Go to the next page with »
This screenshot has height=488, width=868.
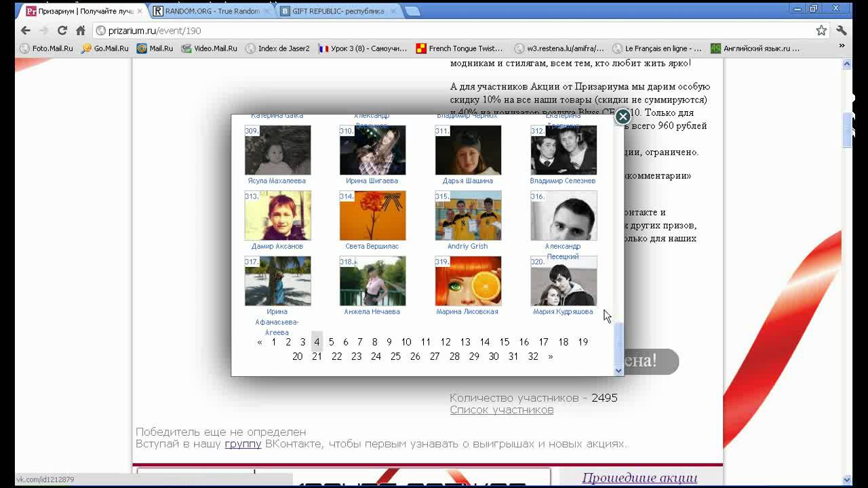point(550,357)
